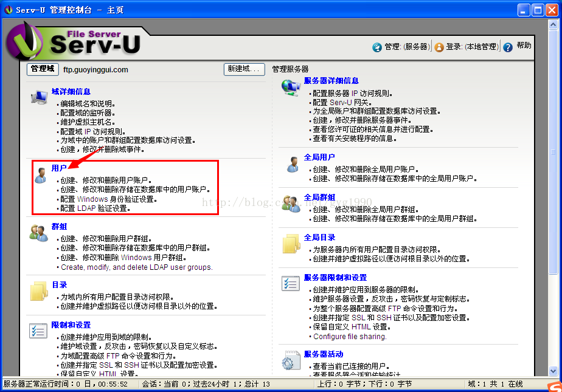The height and width of the screenshot is (392, 562).
Task: Click 查看有关安装程序的信息 text
Action: 355,139
